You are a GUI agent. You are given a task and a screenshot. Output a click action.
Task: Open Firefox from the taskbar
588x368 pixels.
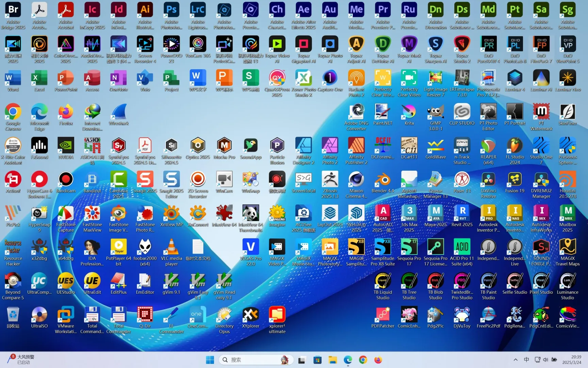(378, 360)
